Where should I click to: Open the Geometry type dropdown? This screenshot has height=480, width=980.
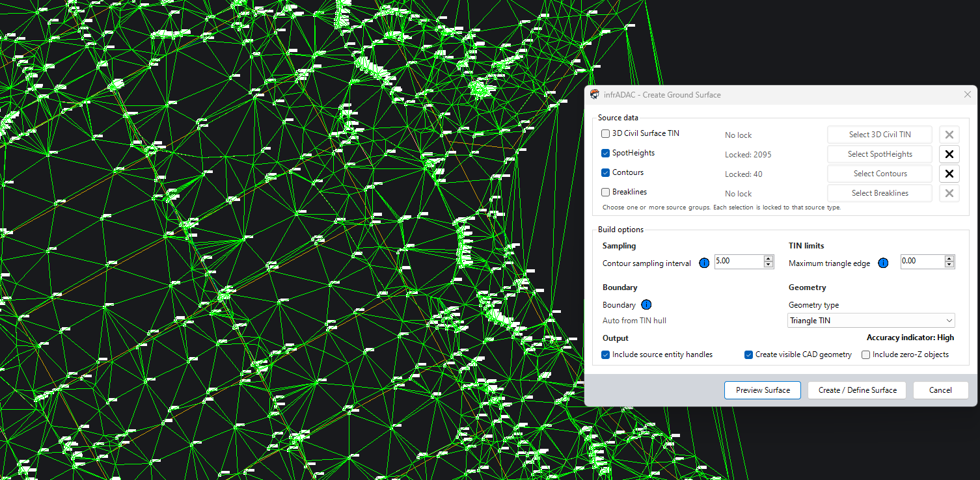pyautogui.click(x=871, y=321)
